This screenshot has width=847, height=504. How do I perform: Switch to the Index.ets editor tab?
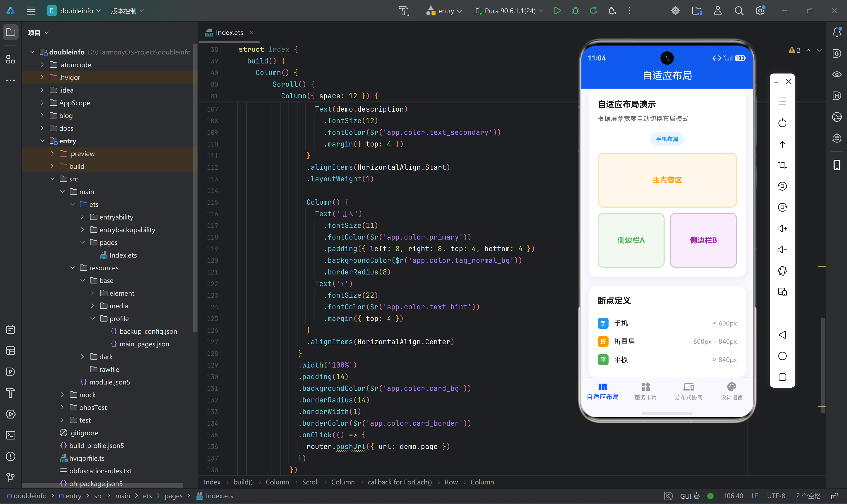pyautogui.click(x=229, y=33)
